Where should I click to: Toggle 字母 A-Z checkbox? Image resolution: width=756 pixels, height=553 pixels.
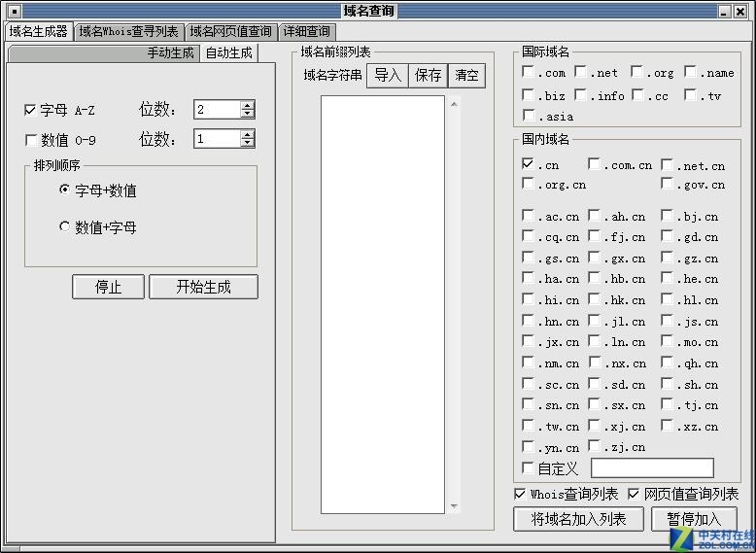tap(30, 110)
